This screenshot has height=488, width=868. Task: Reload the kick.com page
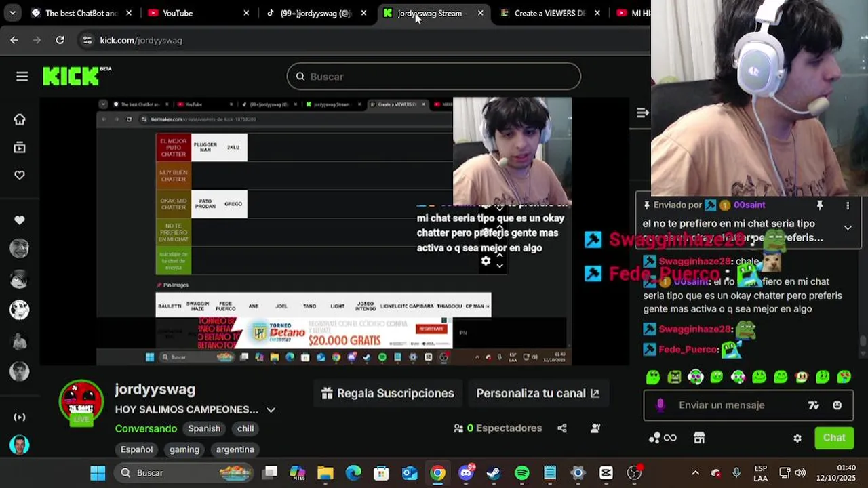click(60, 40)
